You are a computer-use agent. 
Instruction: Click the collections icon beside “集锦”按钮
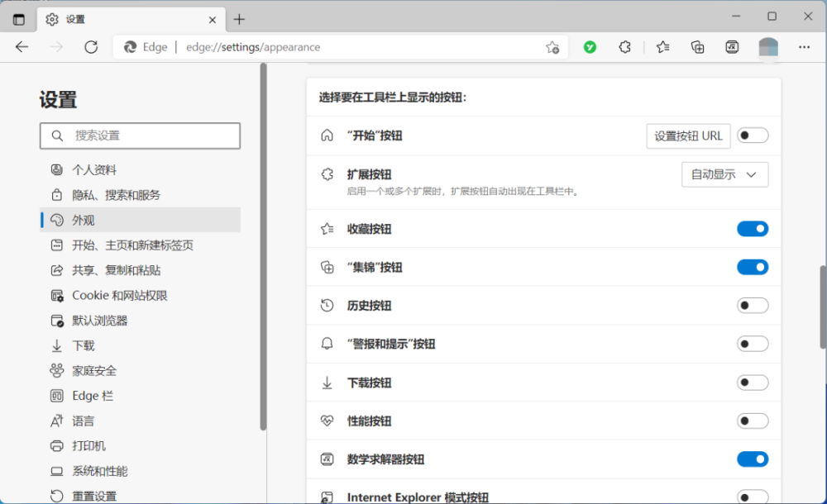(327, 268)
